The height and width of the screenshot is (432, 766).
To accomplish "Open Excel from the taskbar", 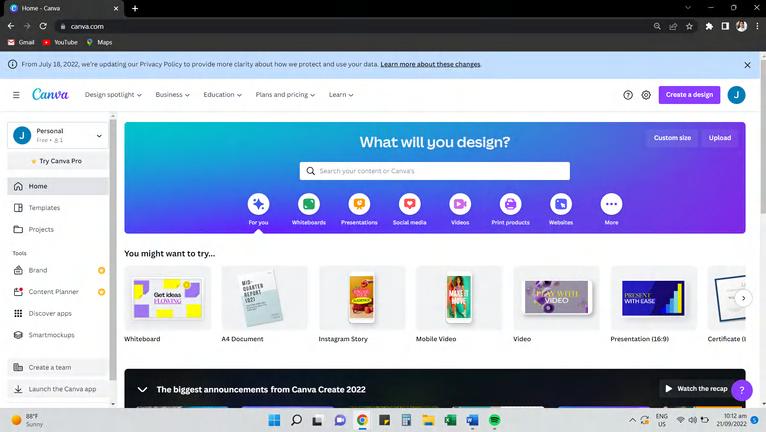I will coord(450,420).
